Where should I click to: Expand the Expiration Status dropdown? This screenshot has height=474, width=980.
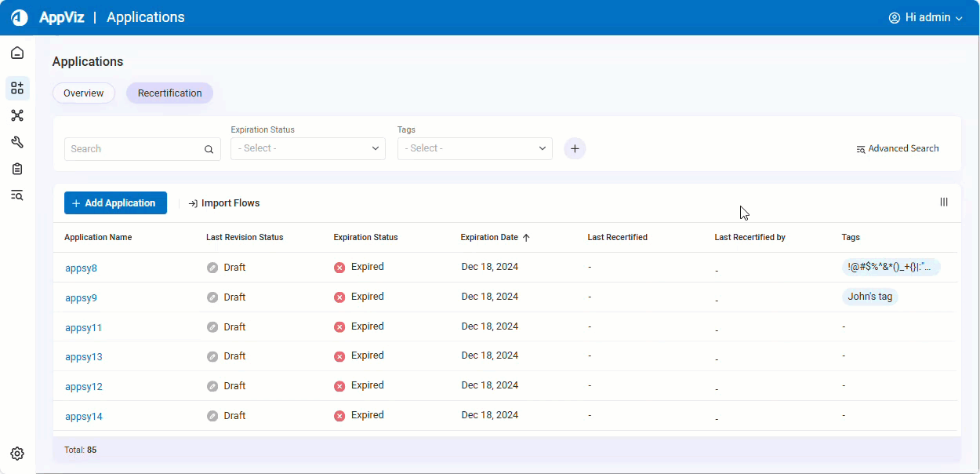[307, 148]
